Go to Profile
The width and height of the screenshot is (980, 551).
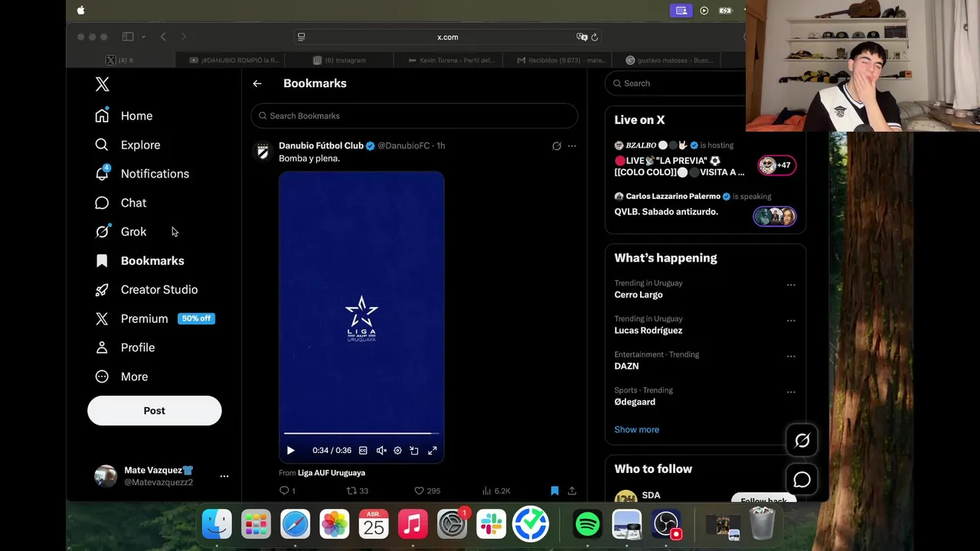125,347
